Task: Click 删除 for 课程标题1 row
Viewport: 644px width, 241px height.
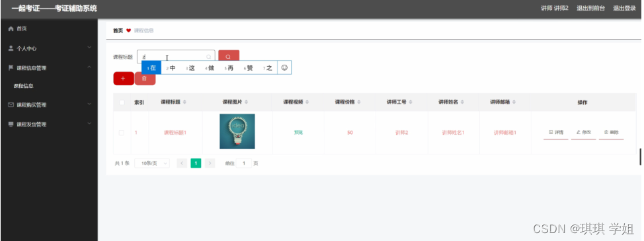Action: (x=611, y=133)
